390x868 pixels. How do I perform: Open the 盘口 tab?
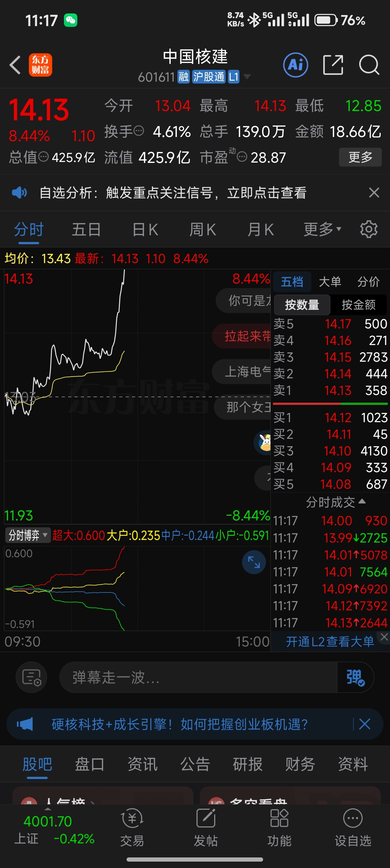point(90,764)
